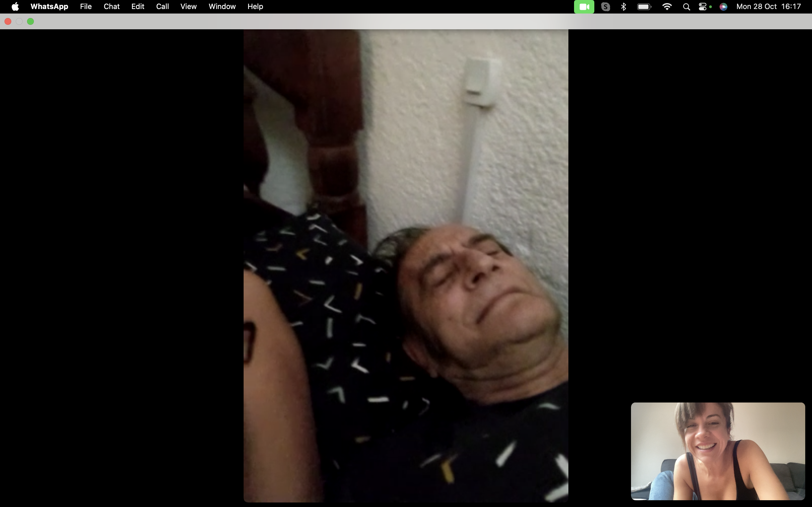Open the Skype menu bar icon

(605, 7)
